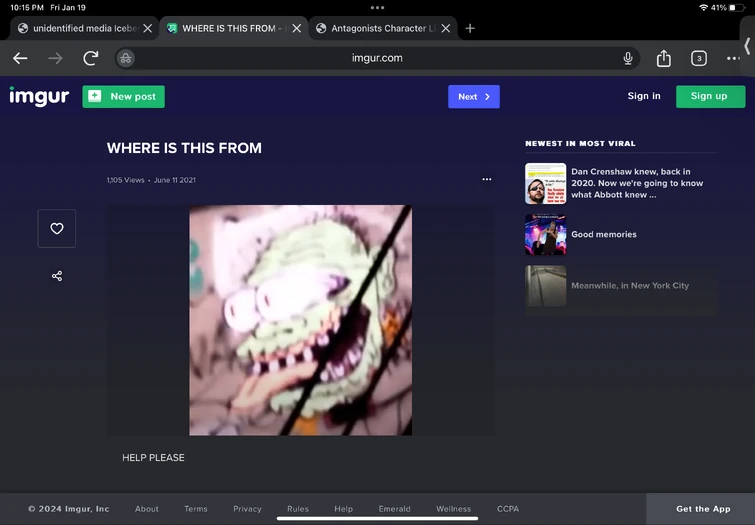Open the Dan Crenshaw post thumbnail
Image resolution: width=755 pixels, height=525 pixels.
pos(546,184)
